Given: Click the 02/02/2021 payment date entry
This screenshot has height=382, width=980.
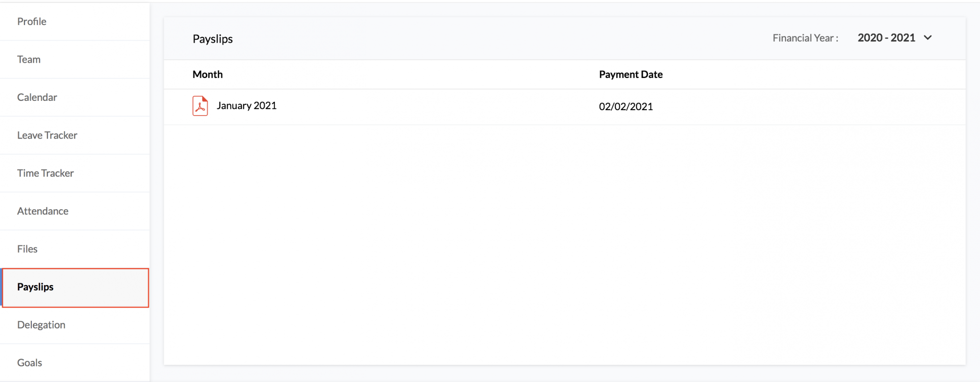Looking at the screenshot, I should coord(626,107).
